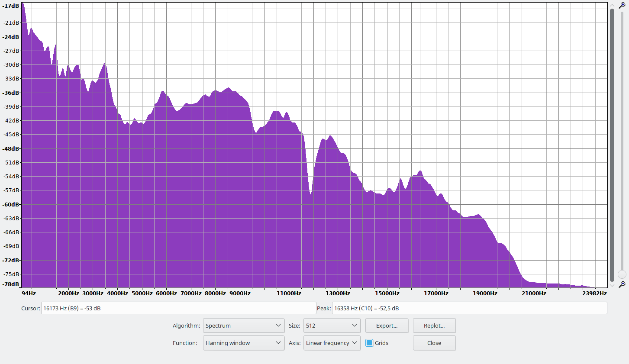The height and width of the screenshot is (364, 629).
Task: Click the Close button
Action: click(x=434, y=343)
